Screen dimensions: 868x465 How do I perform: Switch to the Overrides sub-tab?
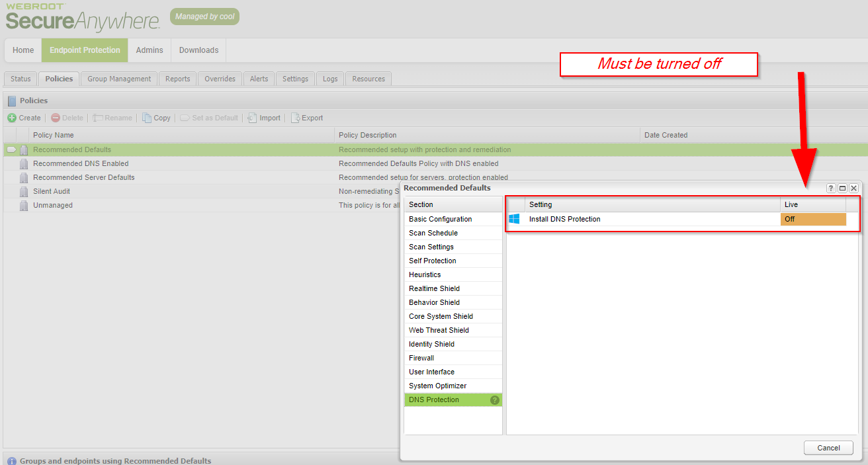pos(220,79)
